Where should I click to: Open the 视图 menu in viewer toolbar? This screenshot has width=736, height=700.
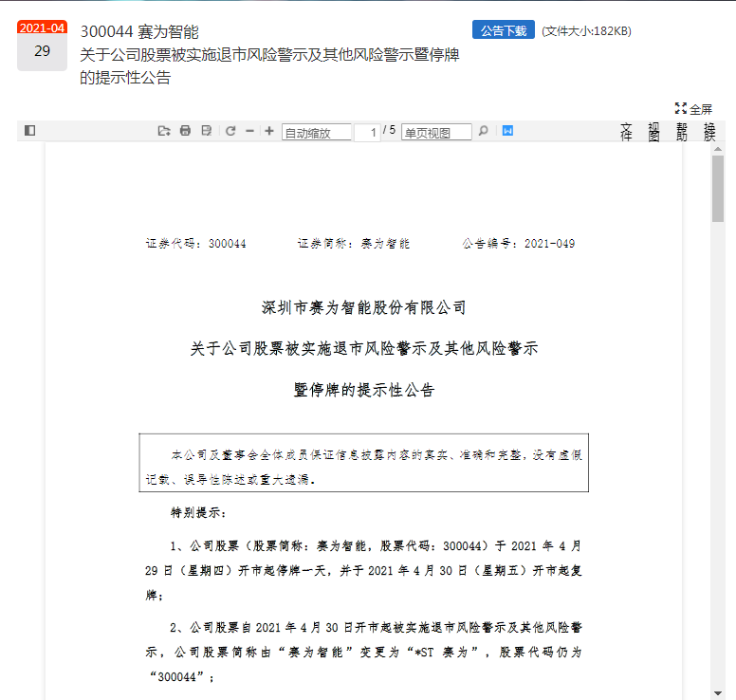[x=653, y=132]
